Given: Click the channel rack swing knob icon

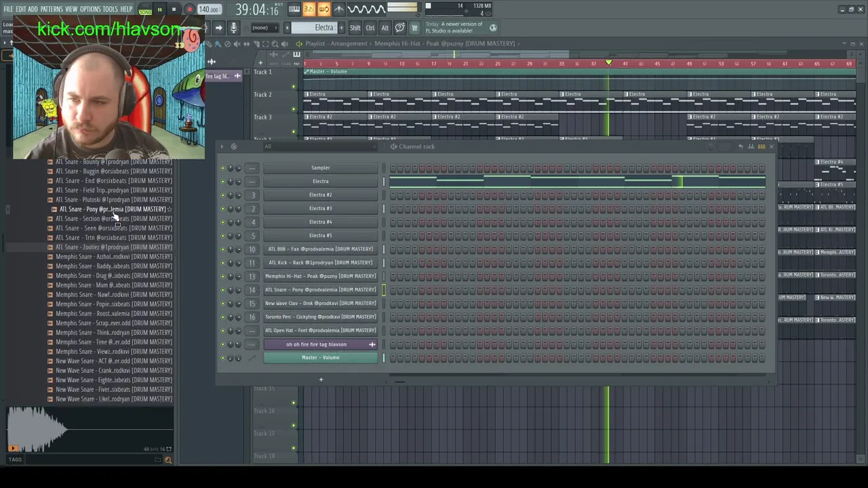Looking at the screenshot, I should pos(234,146).
